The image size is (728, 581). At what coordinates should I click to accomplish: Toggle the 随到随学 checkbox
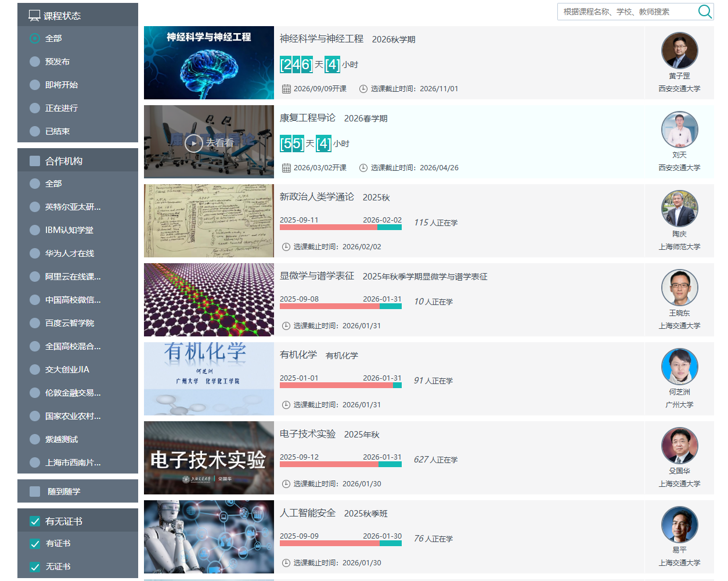35,492
